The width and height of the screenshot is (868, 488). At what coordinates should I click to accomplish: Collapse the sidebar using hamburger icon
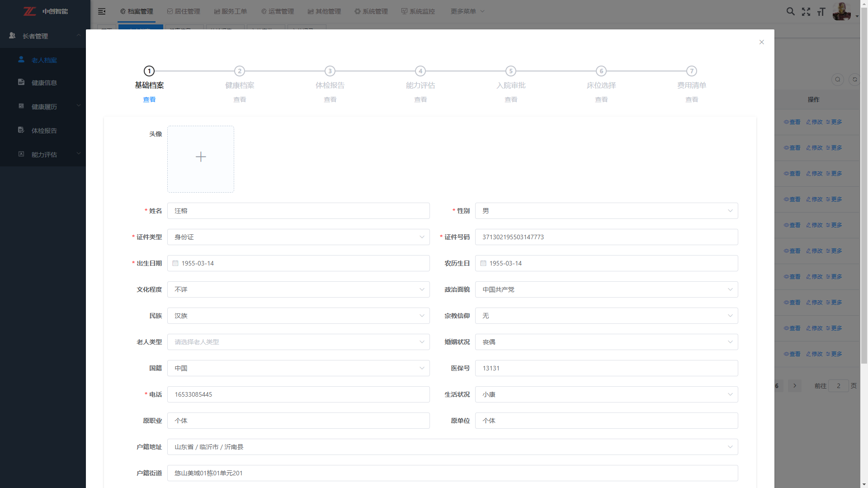(x=102, y=11)
